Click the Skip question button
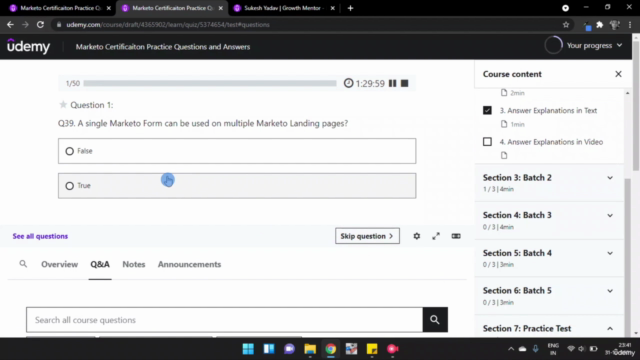The image size is (640, 360). coord(367,236)
